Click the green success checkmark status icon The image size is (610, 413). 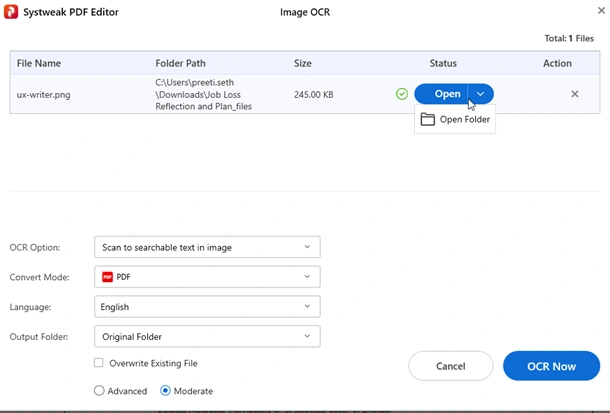point(402,94)
